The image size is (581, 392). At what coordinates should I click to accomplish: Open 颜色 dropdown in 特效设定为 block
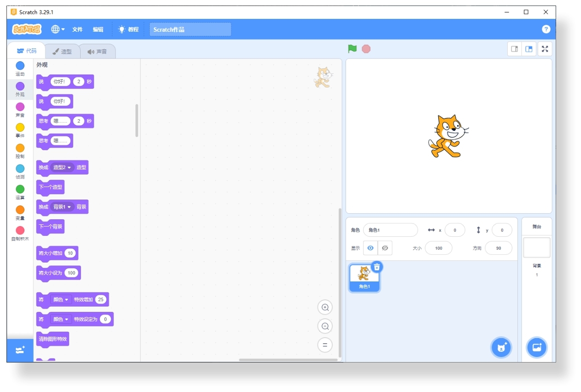pos(61,319)
